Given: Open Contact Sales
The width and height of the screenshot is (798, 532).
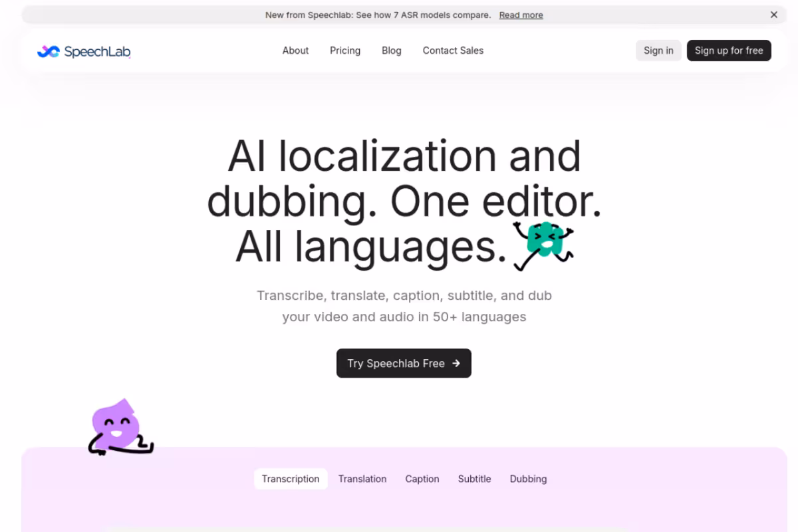Looking at the screenshot, I should [453, 51].
